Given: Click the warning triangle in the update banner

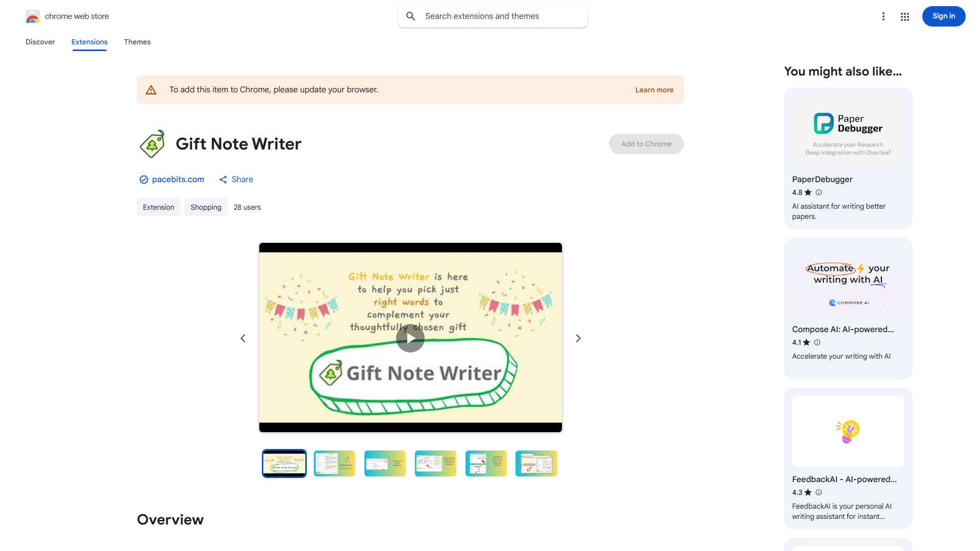Looking at the screenshot, I should point(151,89).
